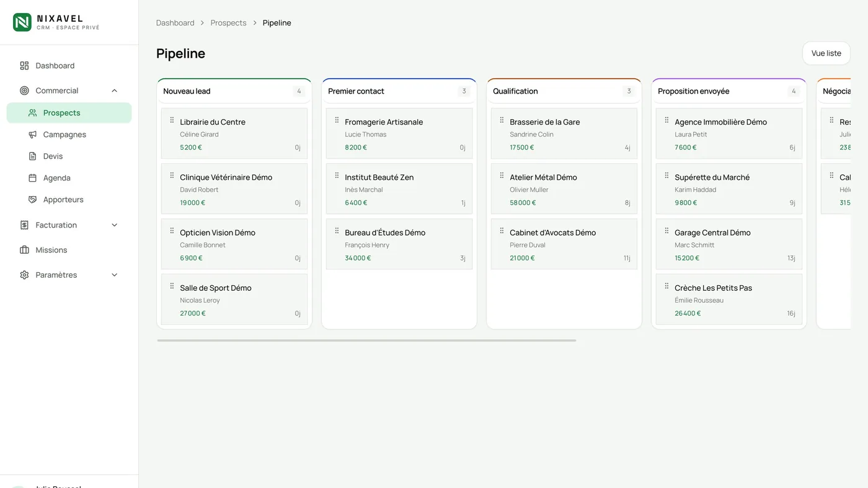Click the drag handle on Librairie du Centre card
This screenshot has height=488, width=868.
172,120
